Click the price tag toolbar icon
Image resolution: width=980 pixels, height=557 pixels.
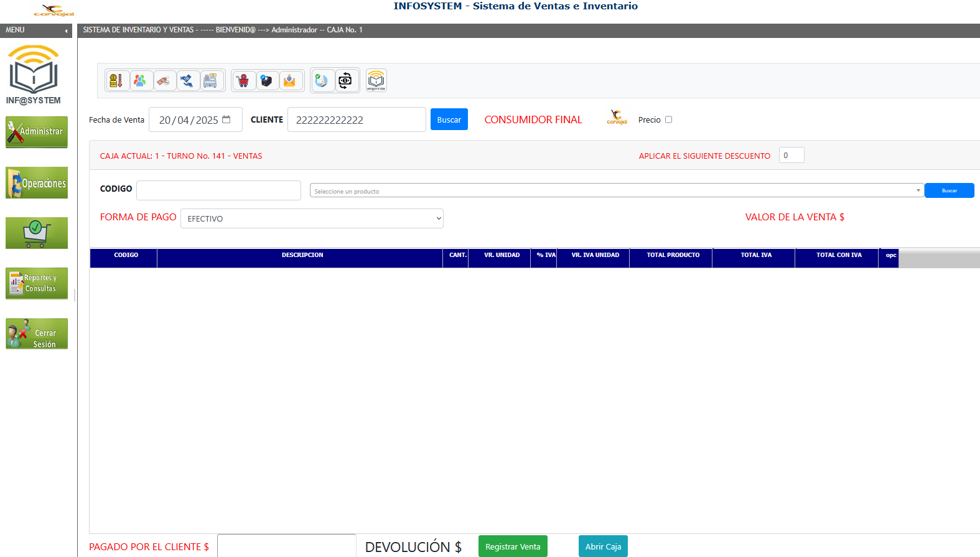tap(163, 81)
